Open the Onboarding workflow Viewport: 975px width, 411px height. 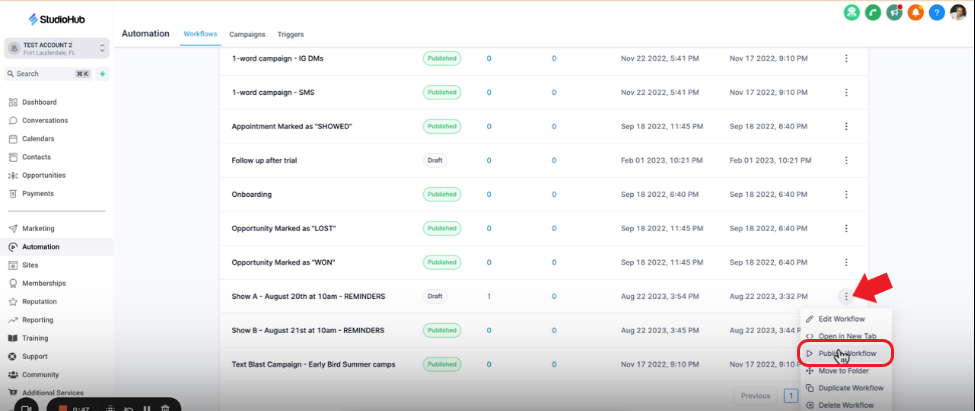[x=252, y=195]
